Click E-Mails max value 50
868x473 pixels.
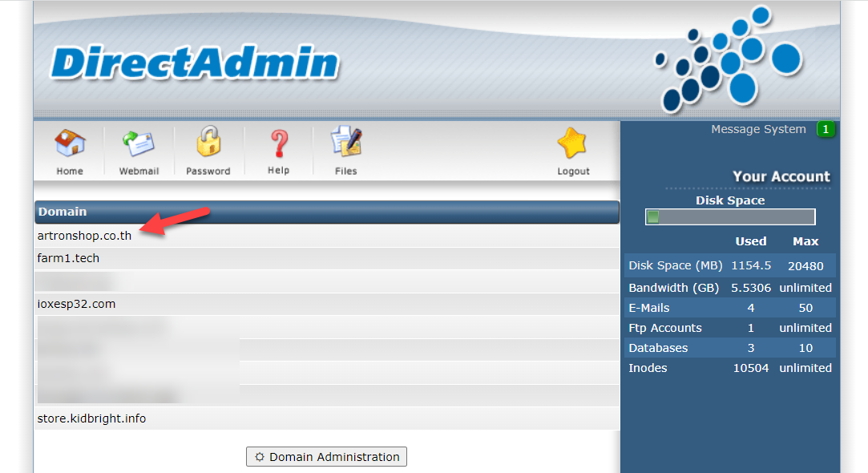coord(805,308)
